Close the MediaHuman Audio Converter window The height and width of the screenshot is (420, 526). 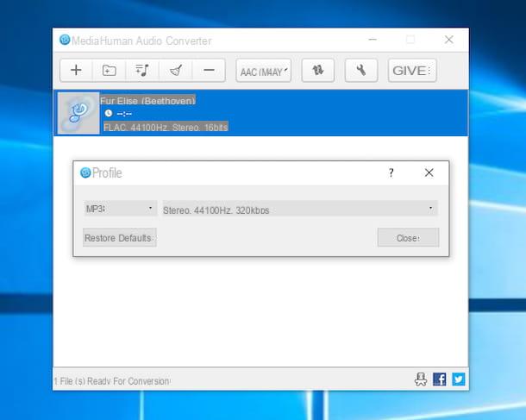pos(449,40)
